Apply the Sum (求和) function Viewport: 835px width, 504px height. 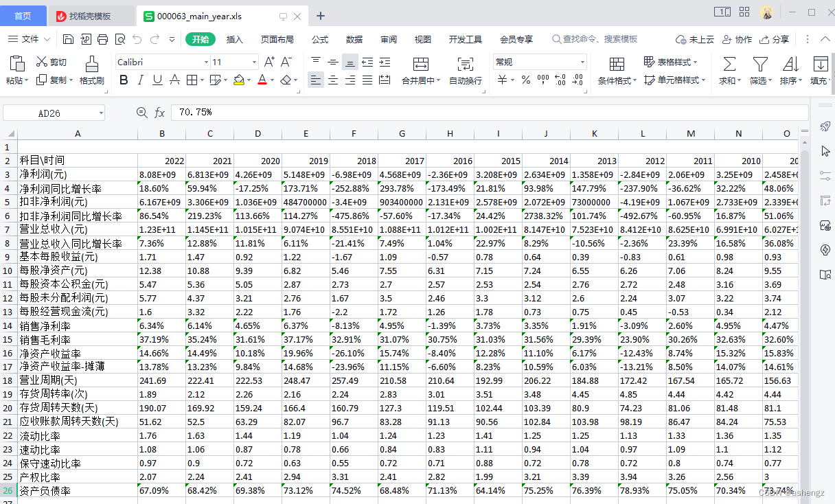pos(728,71)
